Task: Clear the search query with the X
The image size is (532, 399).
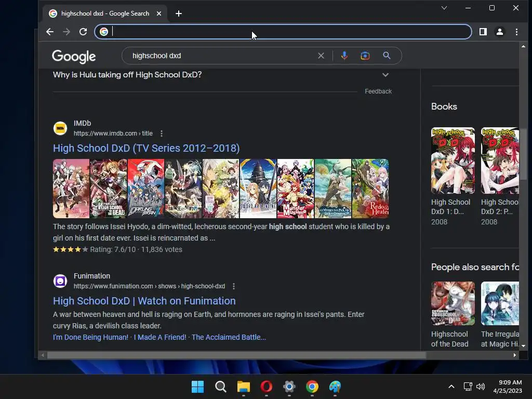Action: 321,56
